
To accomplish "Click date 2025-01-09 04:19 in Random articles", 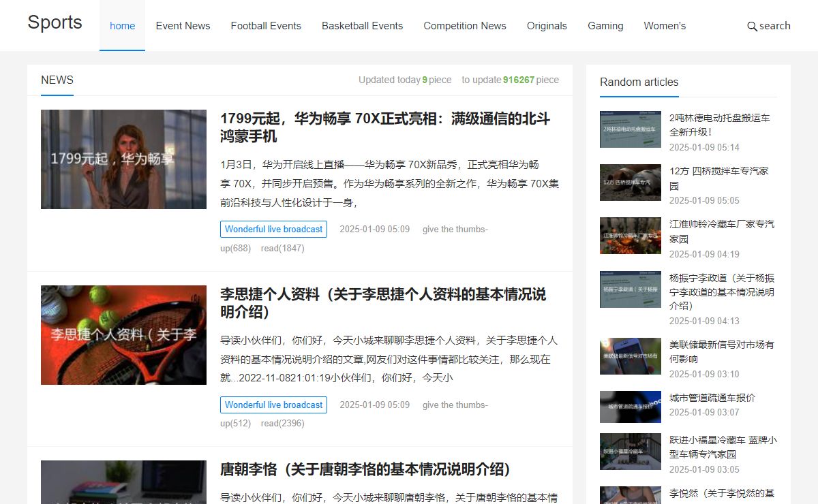I will coord(704,254).
